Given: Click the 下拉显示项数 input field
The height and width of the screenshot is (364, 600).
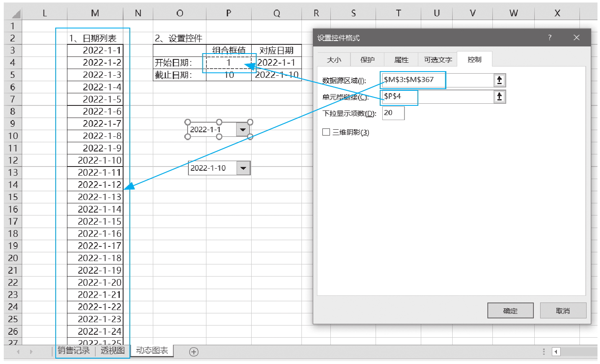Looking at the screenshot, I should [x=393, y=113].
